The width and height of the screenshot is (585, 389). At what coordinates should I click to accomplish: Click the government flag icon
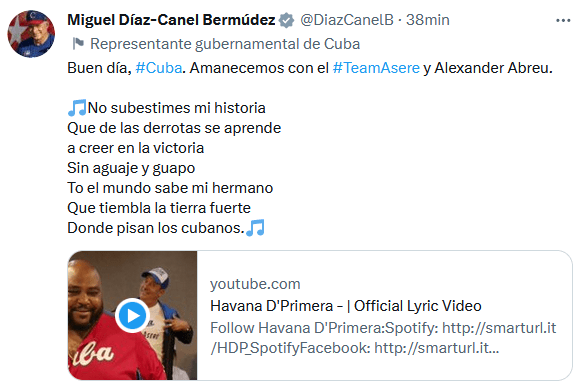[78, 44]
